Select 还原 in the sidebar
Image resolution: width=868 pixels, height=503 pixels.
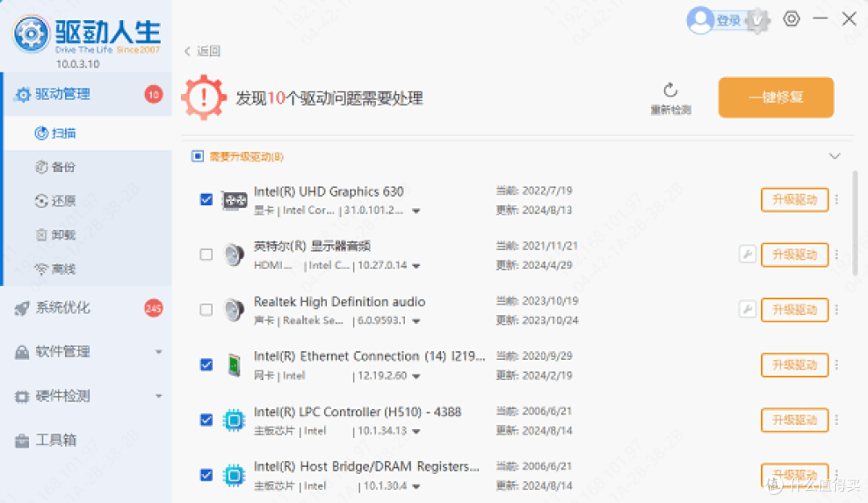(x=88, y=201)
